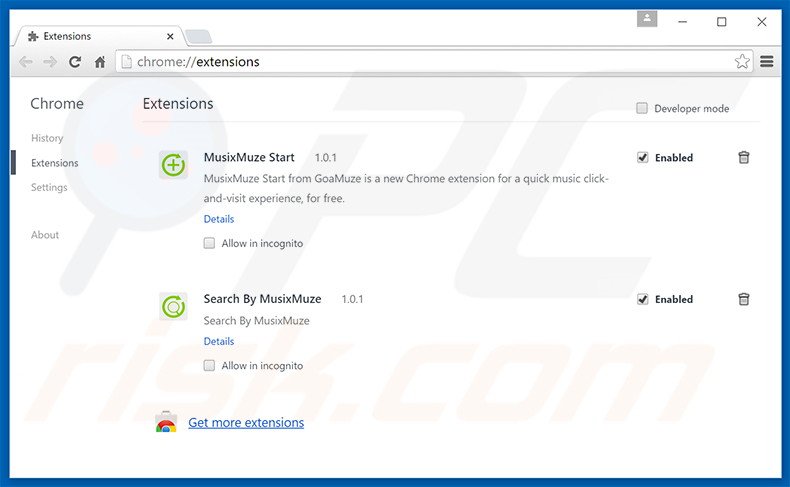The height and width of the screenshot is (487, 790).
Task: Disable the Search By MusixMuze extension
Action: pyautogui.click(x=642, y=299)
